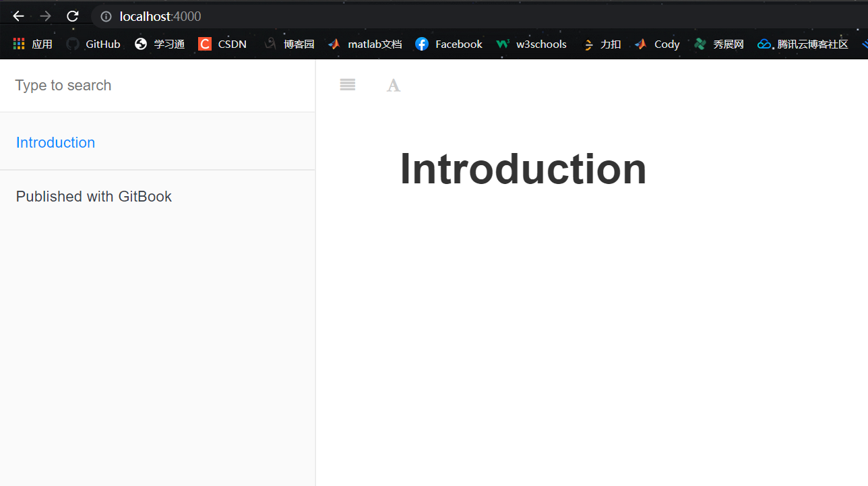
Task: Open the 学习通 bookmark
Action: (x=160, y=44)
